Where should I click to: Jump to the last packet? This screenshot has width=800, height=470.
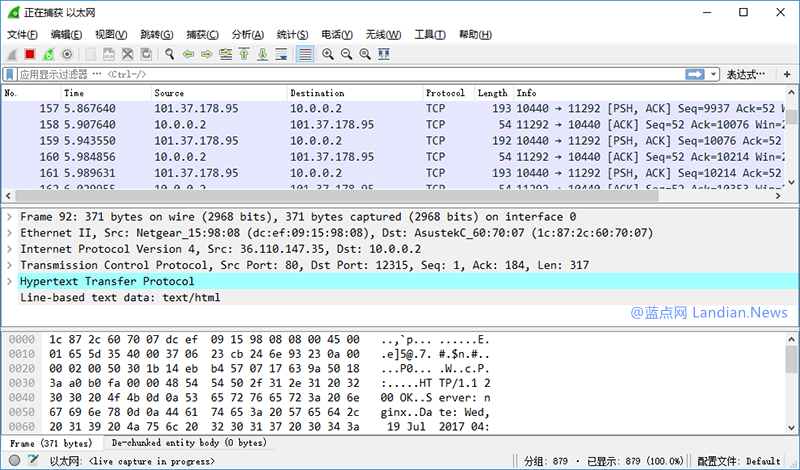(x=263, y=54)
